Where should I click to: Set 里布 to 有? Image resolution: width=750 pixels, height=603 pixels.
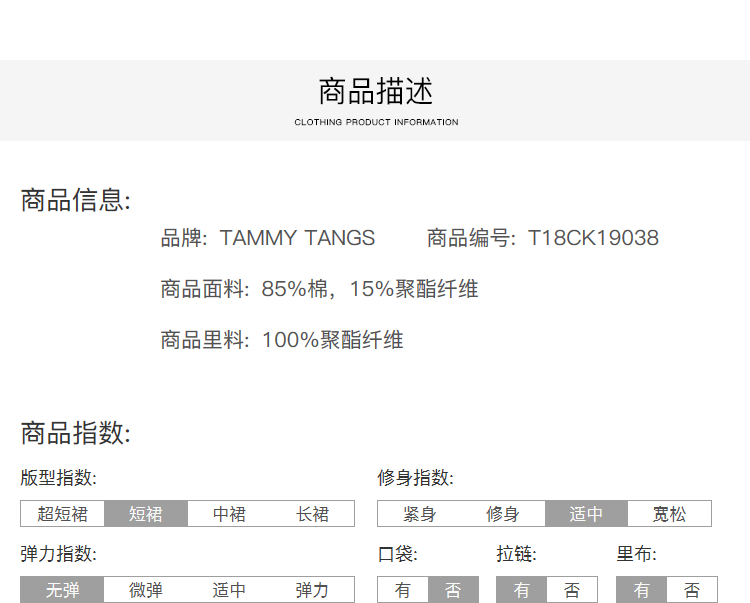(x=641, y=590)
